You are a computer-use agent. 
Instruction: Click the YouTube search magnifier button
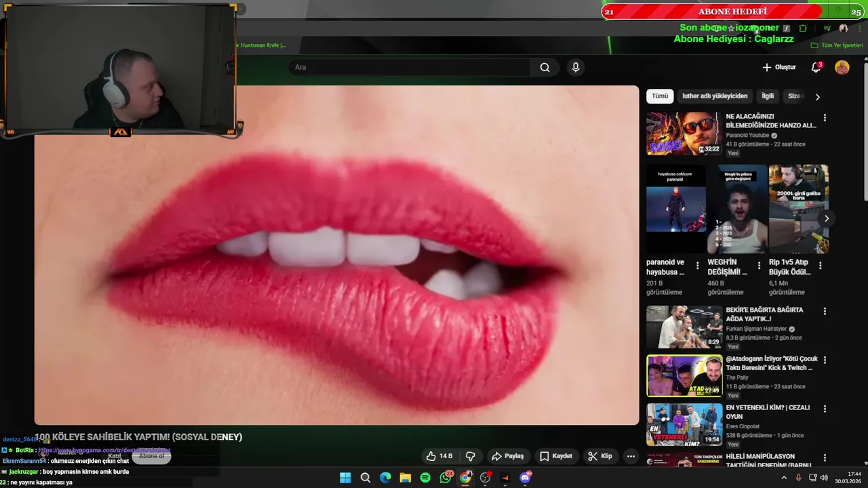point(545,67)
